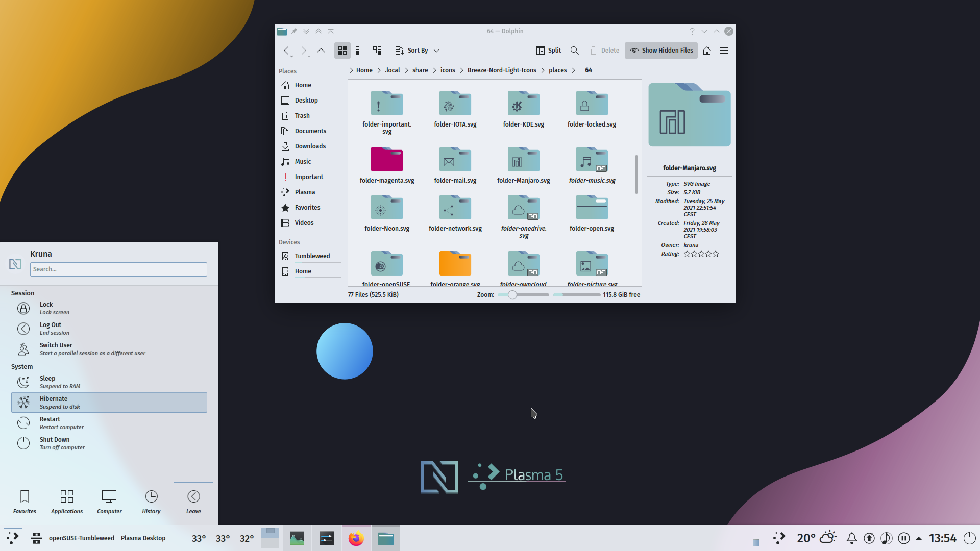Viewport: 980px width, 551px height.
Task: Open system monitor graph app in taskbar
Action: click(x=297, y=538)
